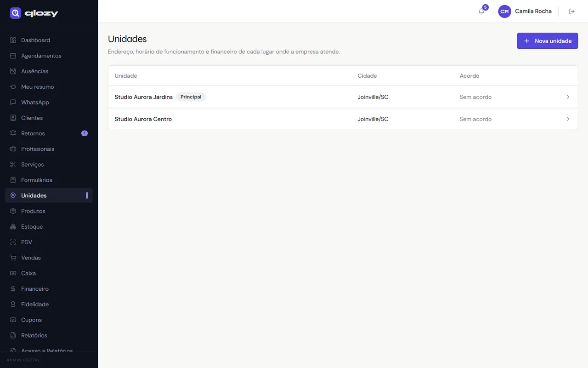Click the Unidades map pin icon
Viewport: 588px width, 368px height.
[13, 195]
